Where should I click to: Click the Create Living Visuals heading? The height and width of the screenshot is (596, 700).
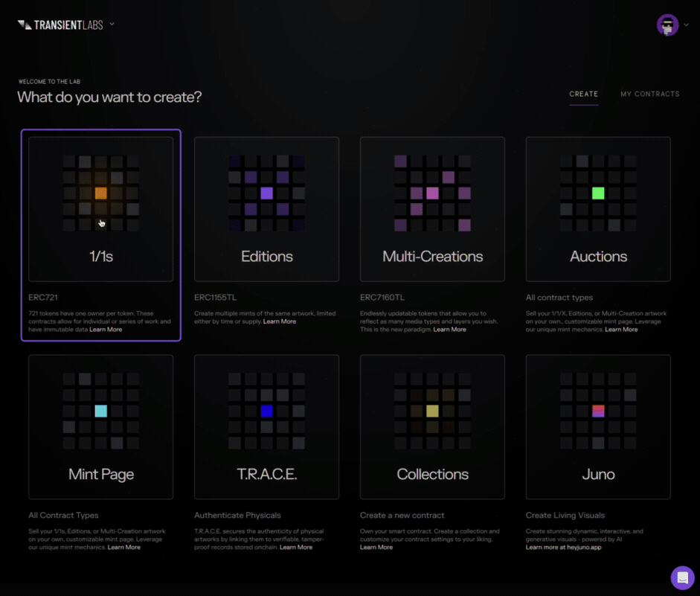click(x=565, y=515)
